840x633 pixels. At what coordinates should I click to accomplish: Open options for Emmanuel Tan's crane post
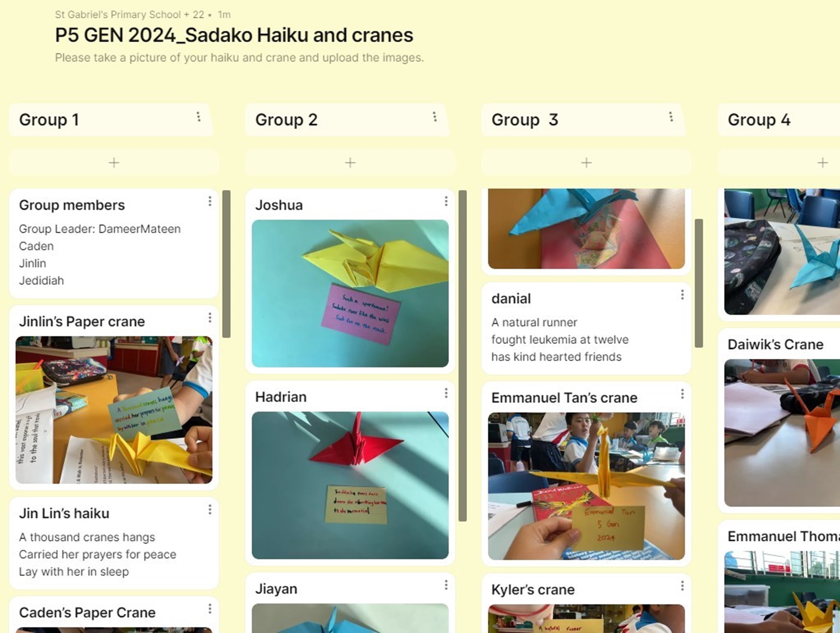[x=682, y=394]
